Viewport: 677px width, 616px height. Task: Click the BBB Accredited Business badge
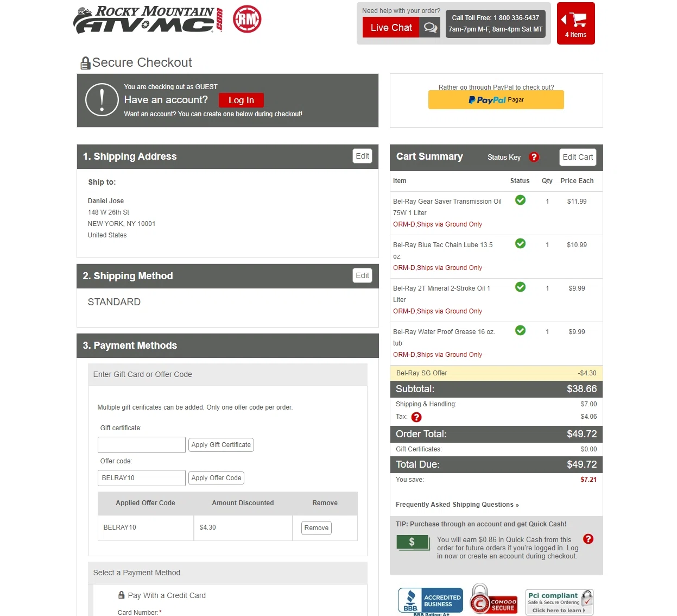point(431,601)
